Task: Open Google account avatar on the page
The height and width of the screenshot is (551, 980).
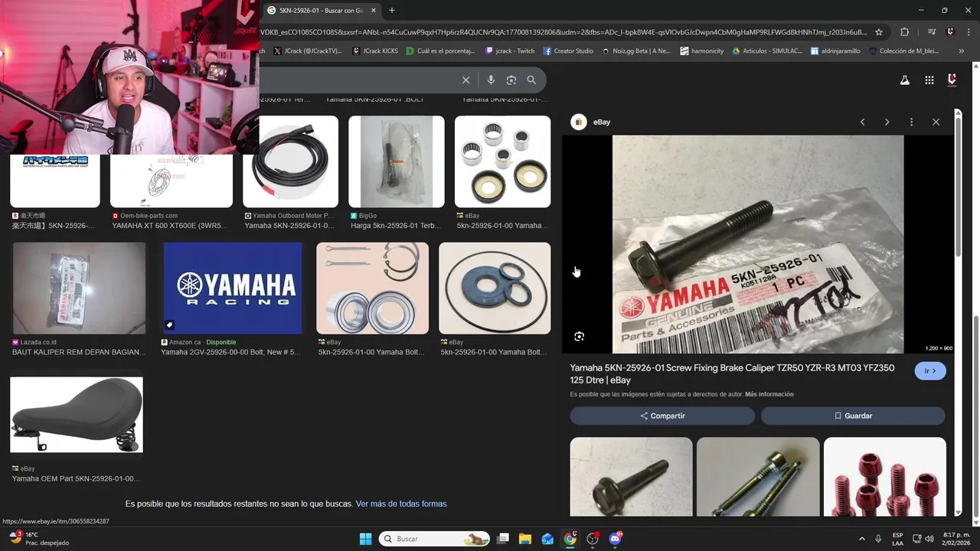Action: point(952,80)
